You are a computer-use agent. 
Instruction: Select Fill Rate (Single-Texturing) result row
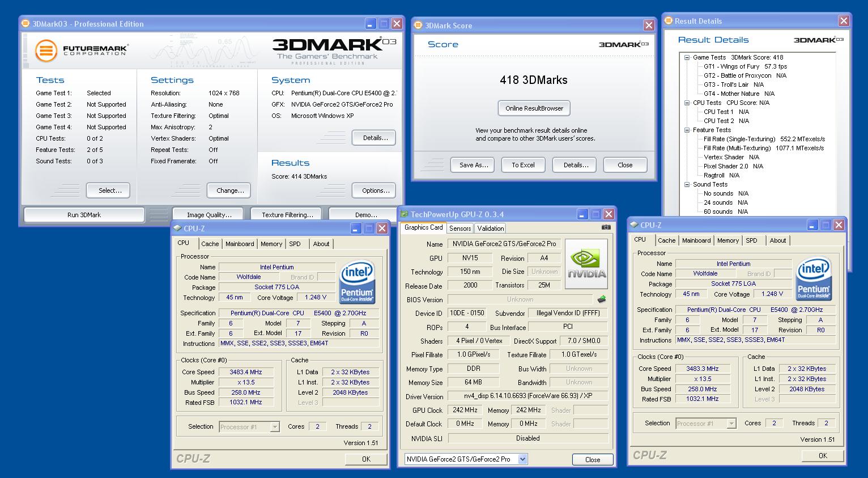click(x=764, y=139)
